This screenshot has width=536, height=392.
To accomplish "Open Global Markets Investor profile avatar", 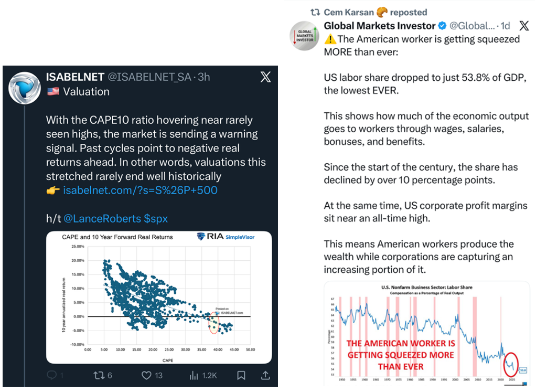I will (305, 35).
